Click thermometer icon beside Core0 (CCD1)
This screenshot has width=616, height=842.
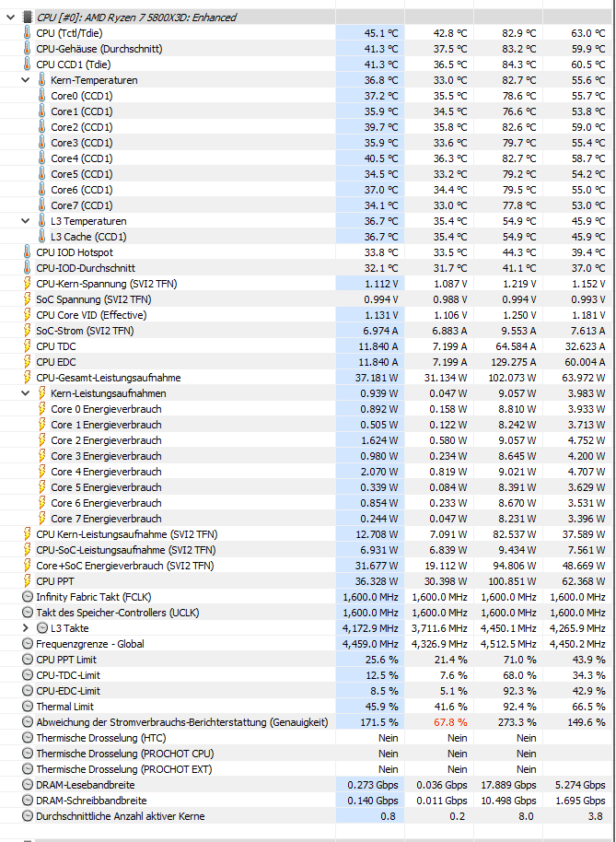pyautogui.click(x=41, y=96)
